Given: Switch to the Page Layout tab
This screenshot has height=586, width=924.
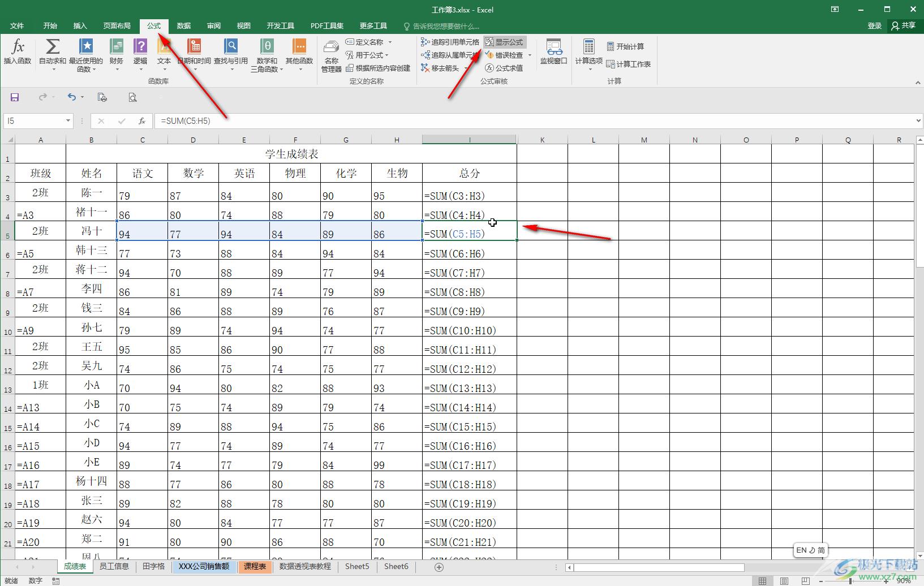Looking at the screenshot, I should (117, 25).
